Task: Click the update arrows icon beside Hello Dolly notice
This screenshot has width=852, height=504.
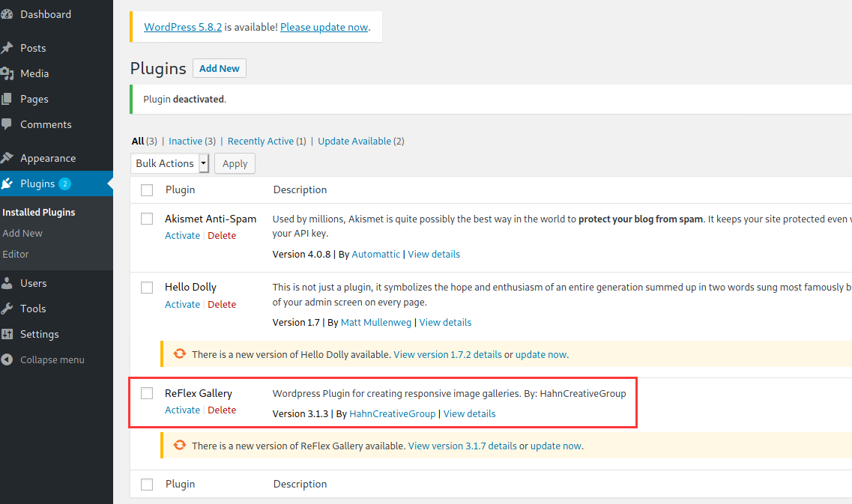Action: click(179, 353)
